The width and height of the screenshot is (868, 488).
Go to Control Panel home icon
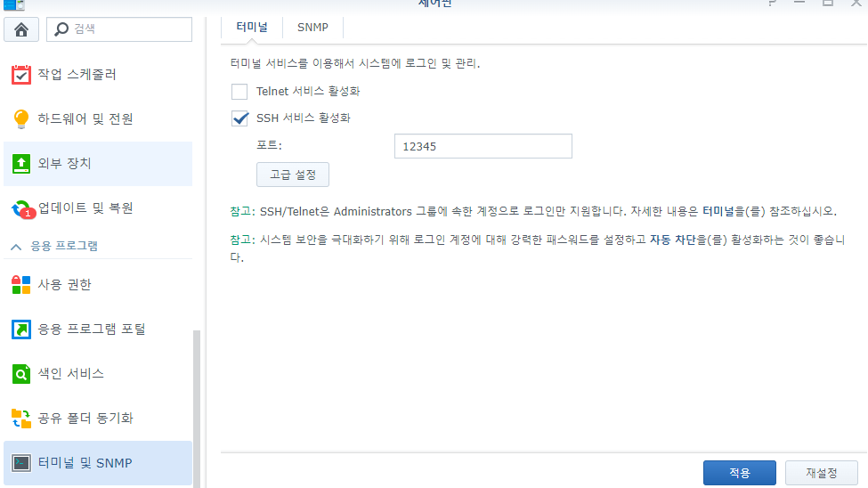pos(21,29)
